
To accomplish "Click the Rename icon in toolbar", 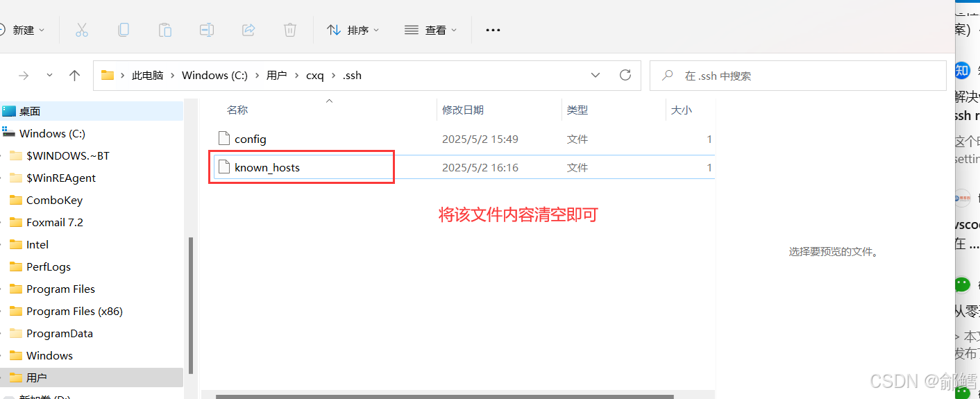I will click(x=207, y=30).
